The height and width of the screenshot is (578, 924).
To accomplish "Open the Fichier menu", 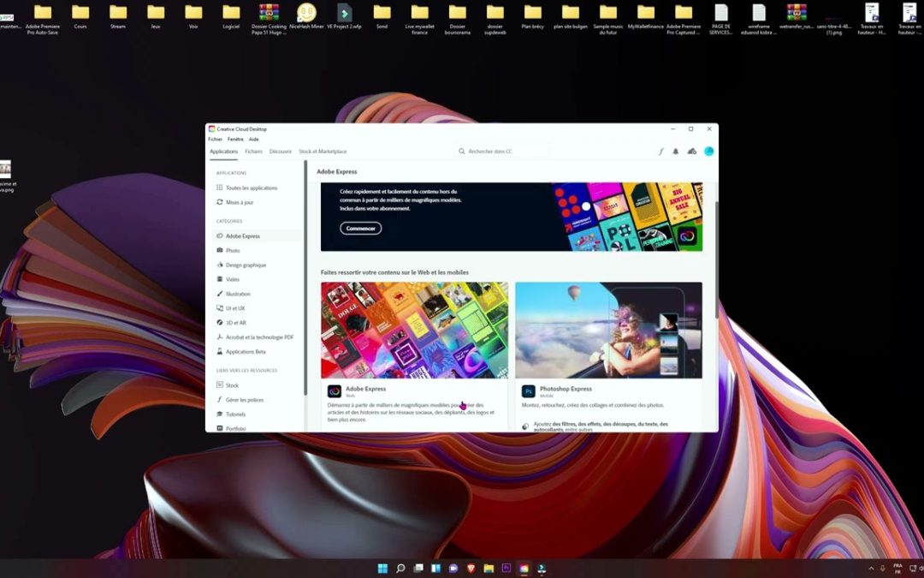I will 215,140.
